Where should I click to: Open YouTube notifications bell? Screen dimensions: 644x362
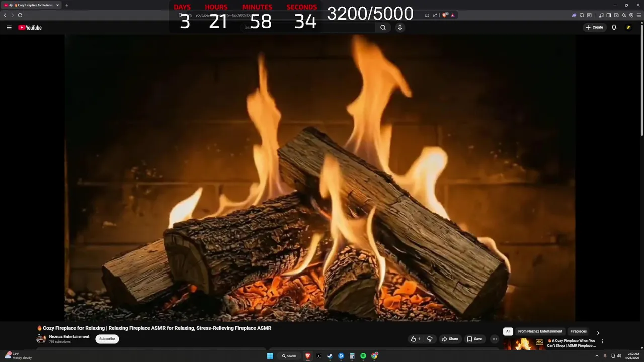tap(614, 27)
